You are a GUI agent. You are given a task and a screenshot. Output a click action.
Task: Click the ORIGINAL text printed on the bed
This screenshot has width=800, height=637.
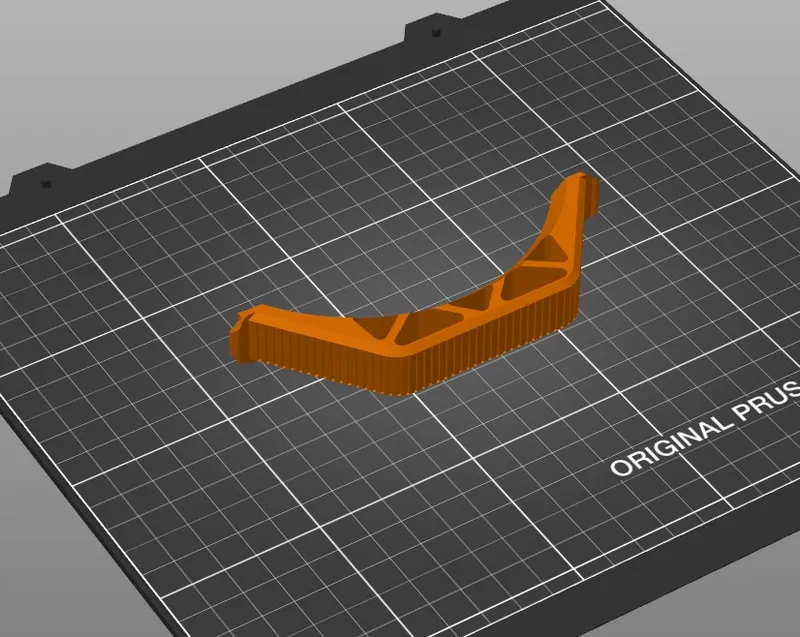(669, 447)
